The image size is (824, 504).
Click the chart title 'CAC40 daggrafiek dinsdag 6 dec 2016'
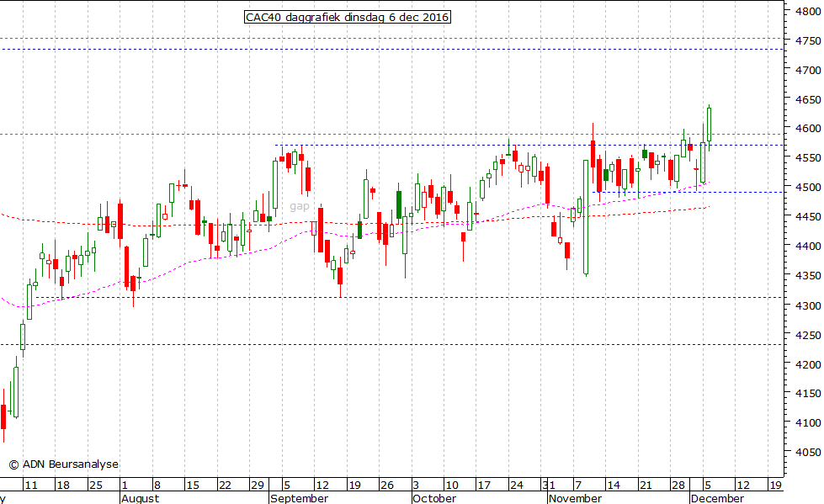pos(348,18)
